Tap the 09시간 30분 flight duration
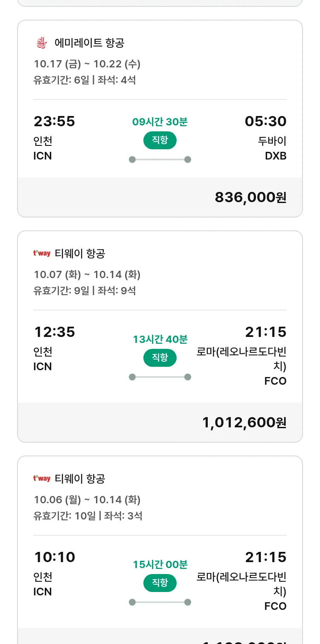 (x=160, y=122)
